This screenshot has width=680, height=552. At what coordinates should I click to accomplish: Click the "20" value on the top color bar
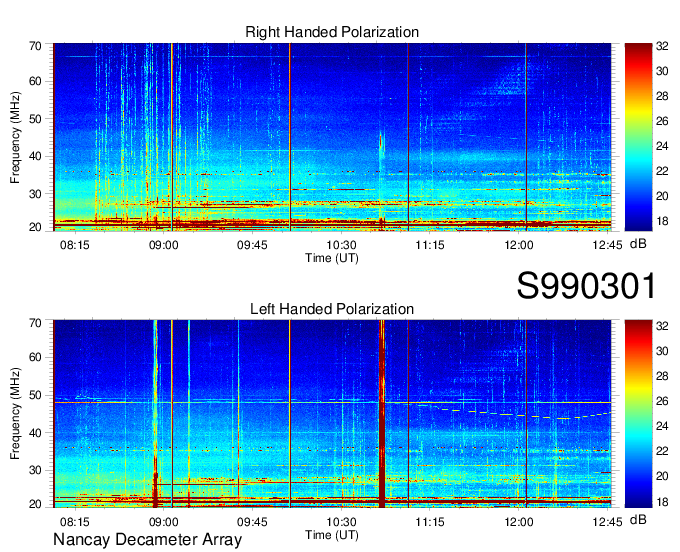pyautogui.click(x=662, y=196)
